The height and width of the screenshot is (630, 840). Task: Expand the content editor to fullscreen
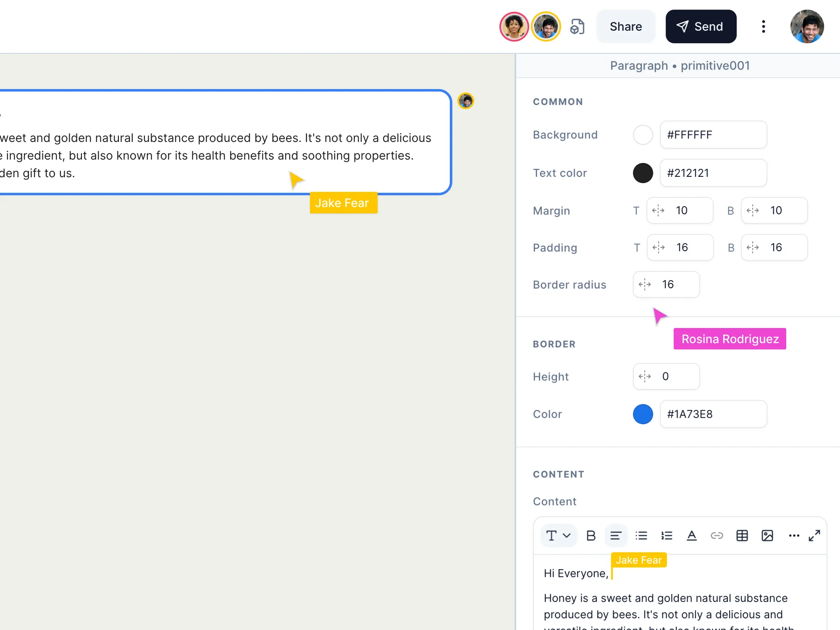click(815, 535)
